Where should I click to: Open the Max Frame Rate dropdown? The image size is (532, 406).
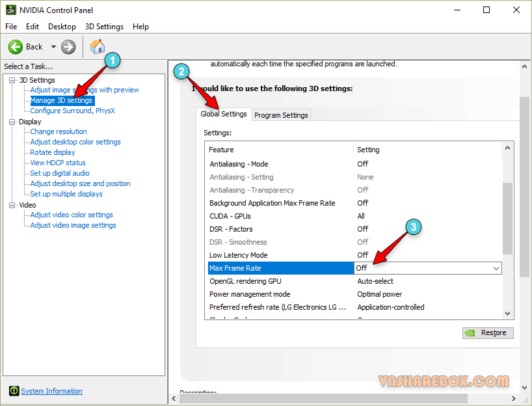click(x=496, y=268)
